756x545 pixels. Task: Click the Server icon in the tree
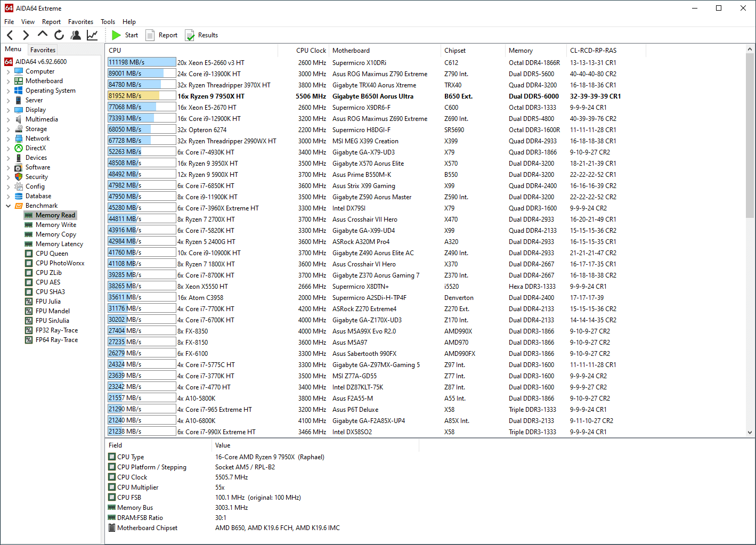point(19,100)
